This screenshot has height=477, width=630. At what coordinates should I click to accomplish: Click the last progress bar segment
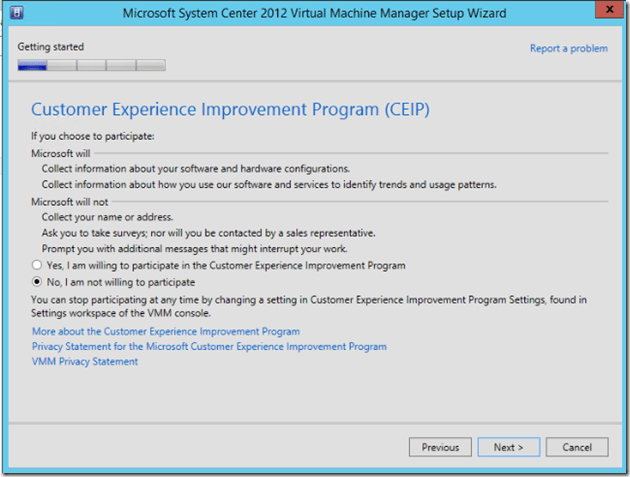(151, 66)
